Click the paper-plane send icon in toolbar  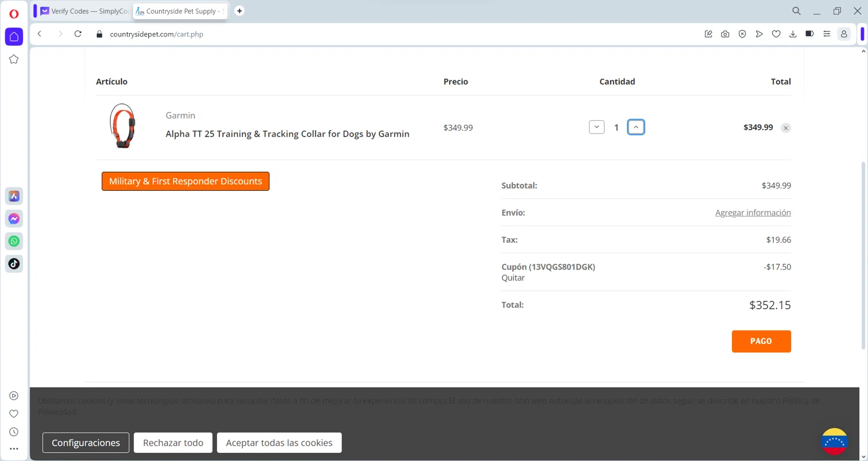click(x=759, y=34)
